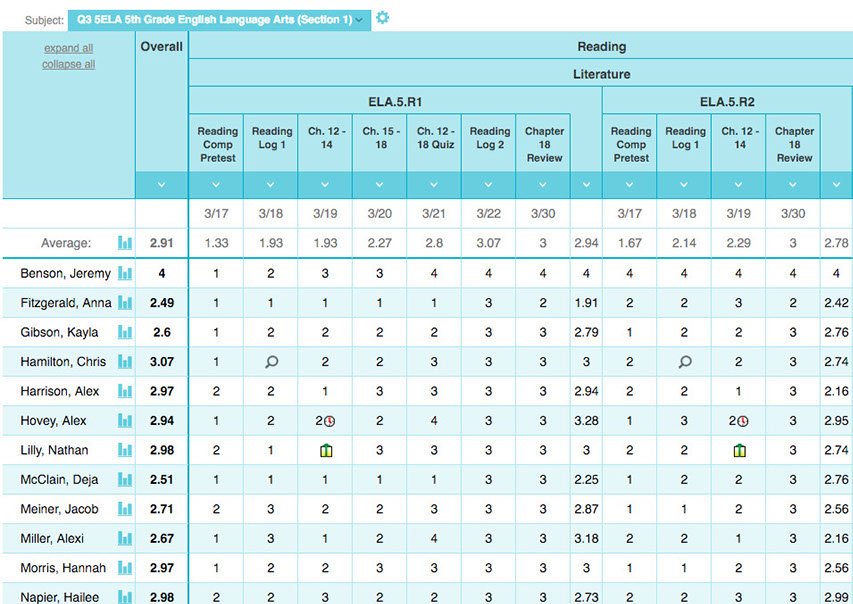The height and width of the screenshot is (604, 853).
Task: Click student name Morris, Hannah
Action: 63,568
